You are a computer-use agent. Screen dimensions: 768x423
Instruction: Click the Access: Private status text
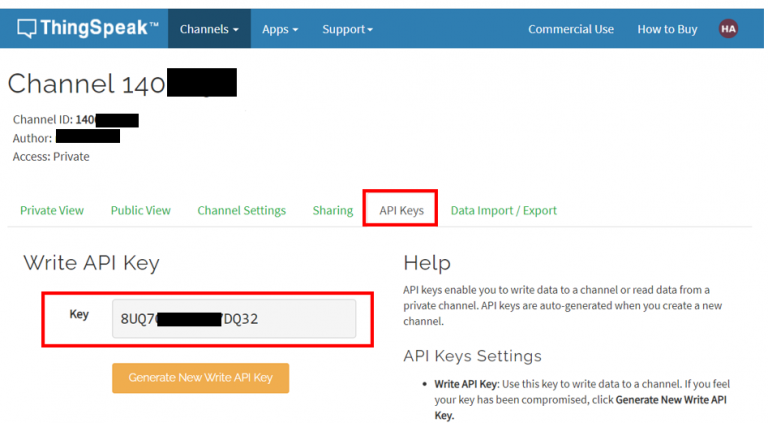pyautogui.click(x=51, y=157)
